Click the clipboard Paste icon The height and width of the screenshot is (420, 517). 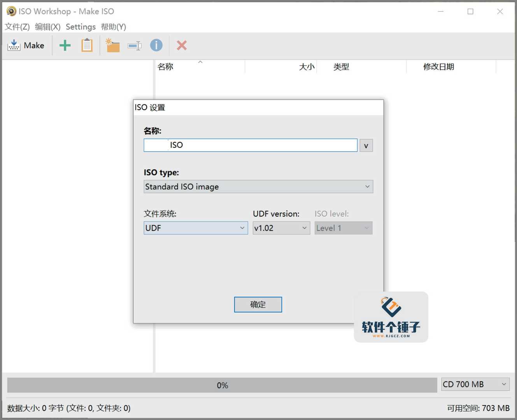(87, 45)
